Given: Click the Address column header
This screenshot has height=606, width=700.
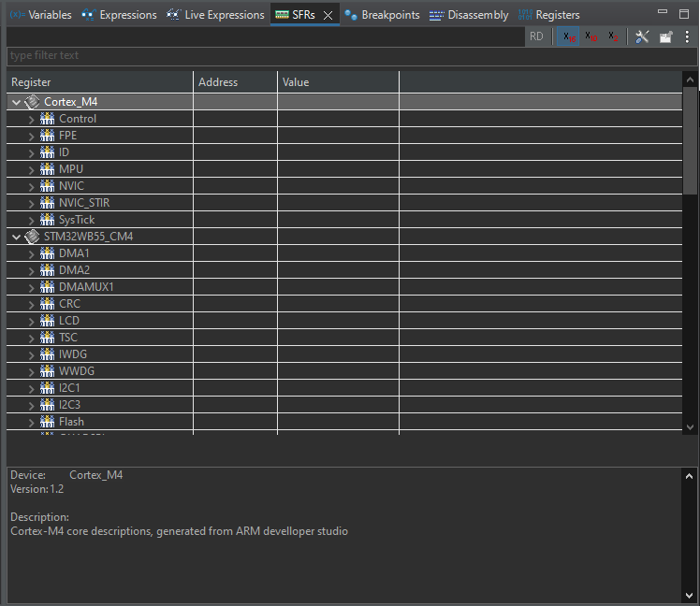Looking at the screenshot, I should 235,82.
